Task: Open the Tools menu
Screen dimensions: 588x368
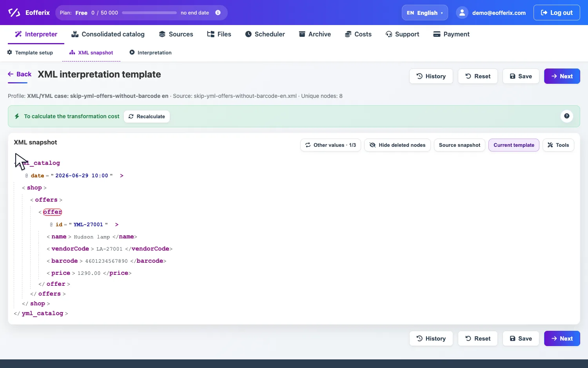Action: [x=558, y=145]
